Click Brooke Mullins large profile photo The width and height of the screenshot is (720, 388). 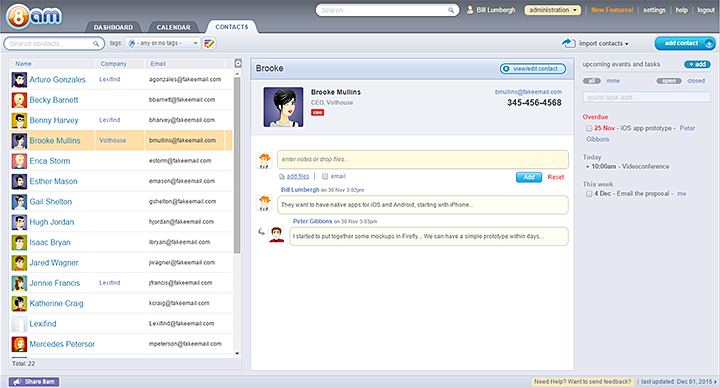[283, 107]
